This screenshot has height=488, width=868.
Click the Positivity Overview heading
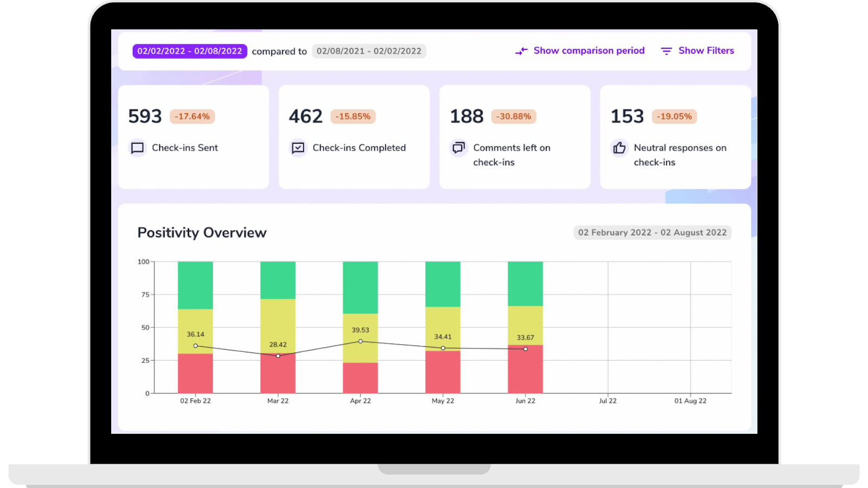coord(202,233)
